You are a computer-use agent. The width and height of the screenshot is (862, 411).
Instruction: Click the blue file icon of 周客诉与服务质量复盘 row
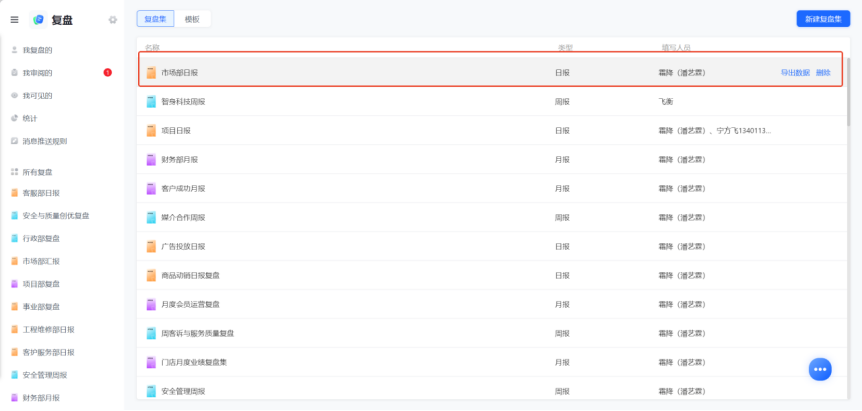151,334
